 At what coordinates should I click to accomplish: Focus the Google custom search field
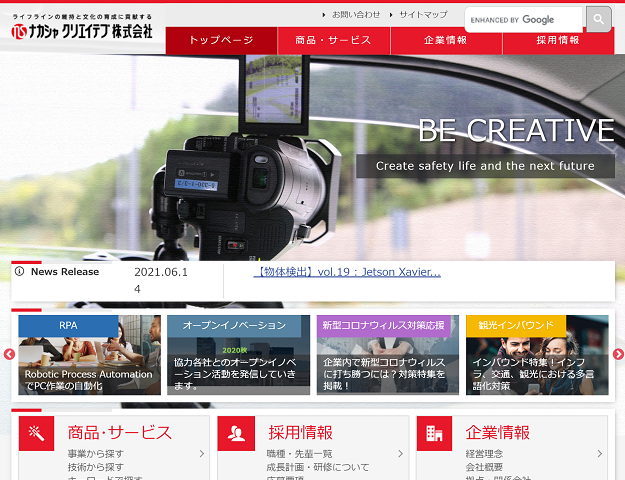coord(524,20)
